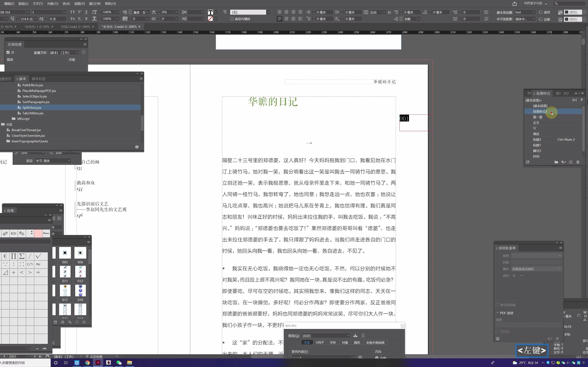Open the language 中文: 简体 dropdown
This screenshot has height=367, width=588.
(x=53, y=161)
